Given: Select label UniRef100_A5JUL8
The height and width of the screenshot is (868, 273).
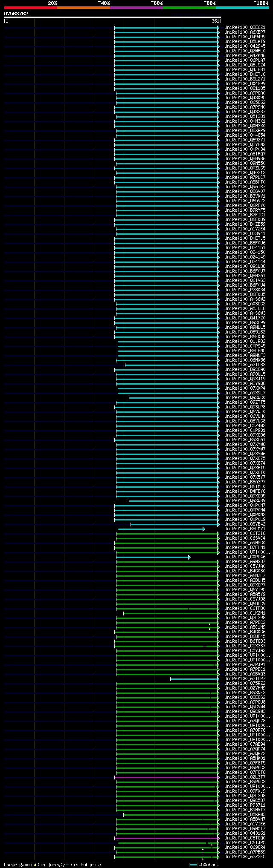Looking at the screenshot, I should click(x=245, y=308).
